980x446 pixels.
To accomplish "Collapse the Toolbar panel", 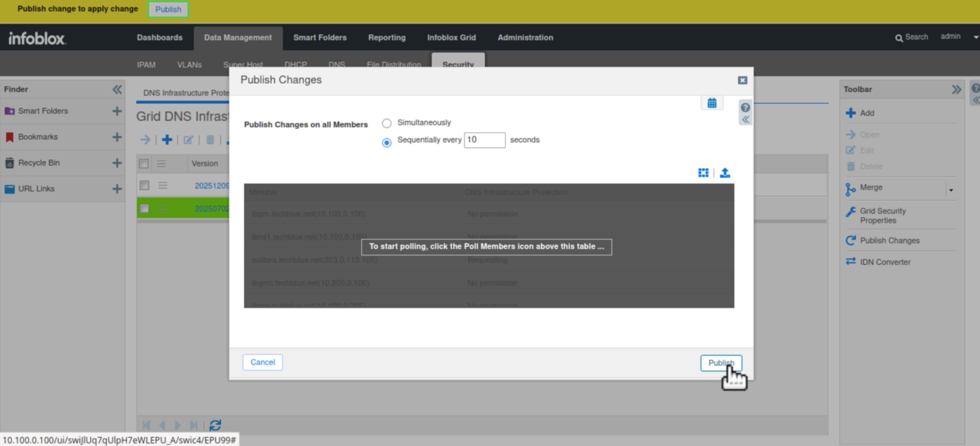I will tap(956, 89).
